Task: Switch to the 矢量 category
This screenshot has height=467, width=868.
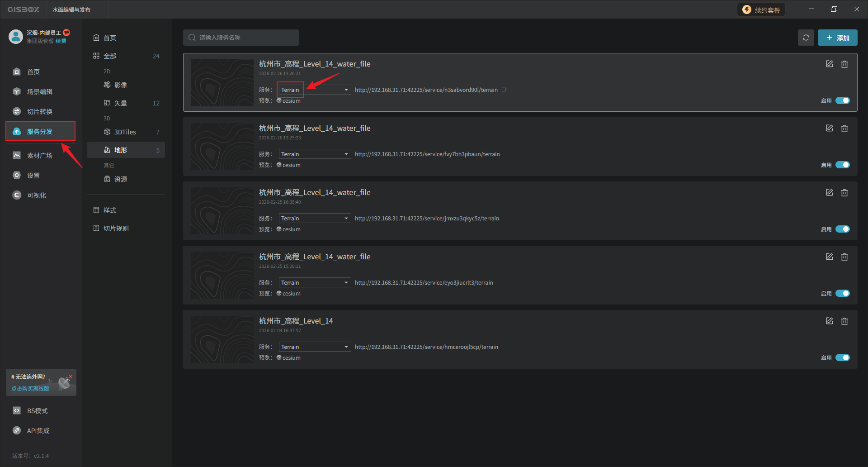Action: tap(120, 103)
